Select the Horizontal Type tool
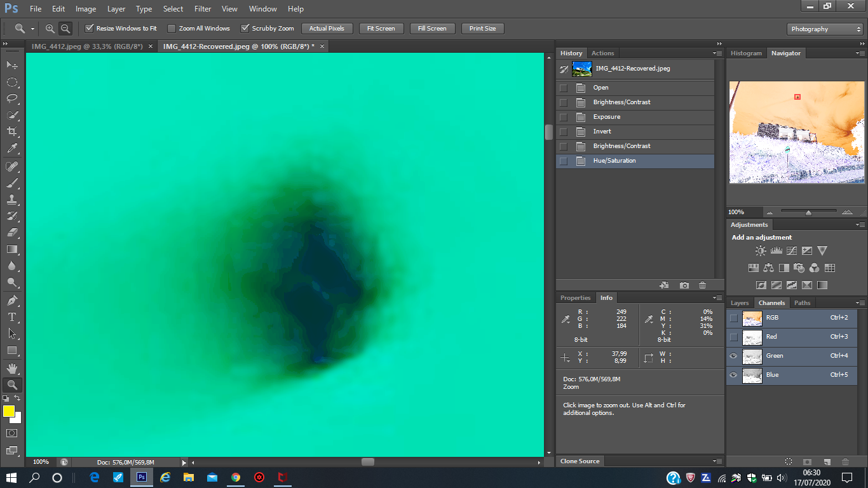The height and width of the screenshot is (488, 868). 12,316
